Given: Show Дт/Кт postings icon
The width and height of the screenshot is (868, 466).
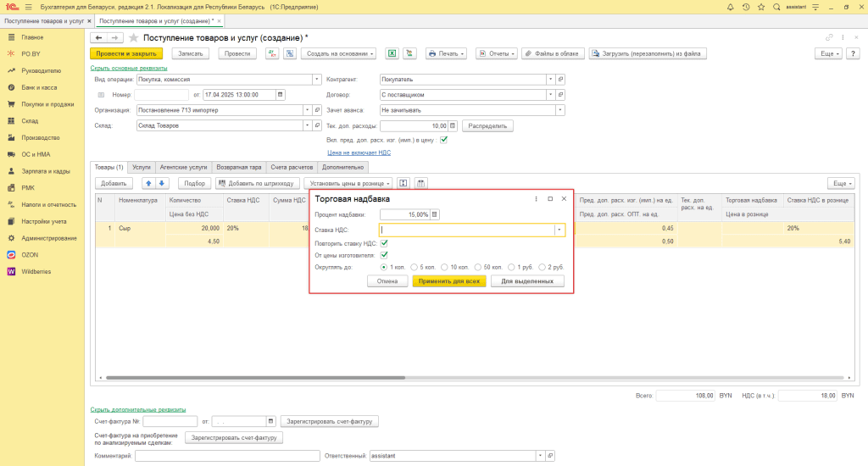Looking at the screenshot, I should click(272, 53).
